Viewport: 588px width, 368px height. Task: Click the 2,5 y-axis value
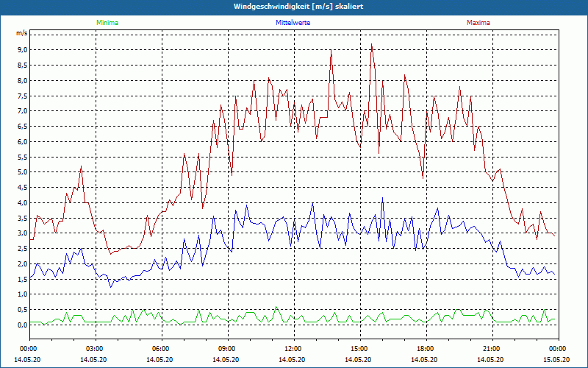coord(23,249)
